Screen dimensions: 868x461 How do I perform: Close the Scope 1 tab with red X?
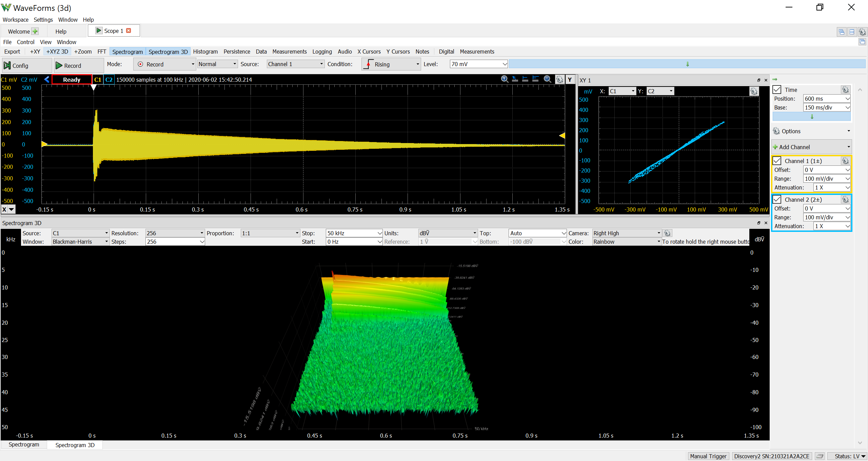(x=129, y=31)
